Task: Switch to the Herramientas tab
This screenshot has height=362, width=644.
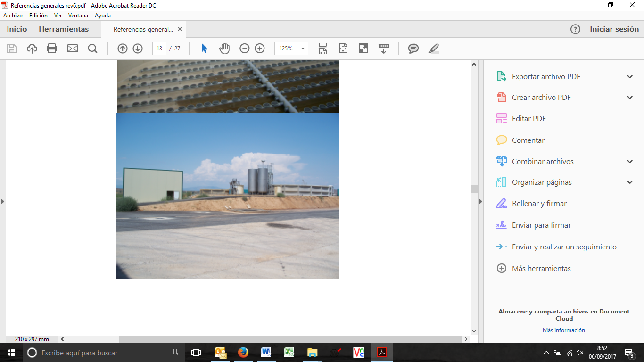Action: [64, 29]
